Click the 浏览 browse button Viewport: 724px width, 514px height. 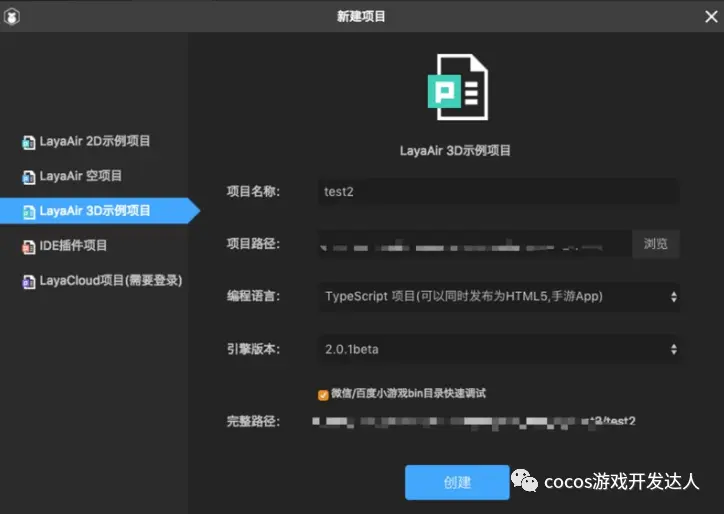(656, 244)
